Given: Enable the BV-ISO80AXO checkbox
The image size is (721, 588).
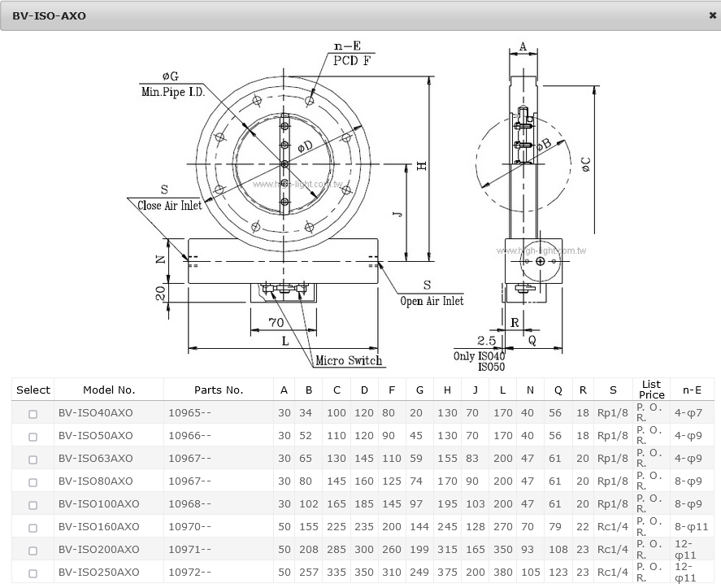Looking at the screenshot, I should [x=33, y=482].
